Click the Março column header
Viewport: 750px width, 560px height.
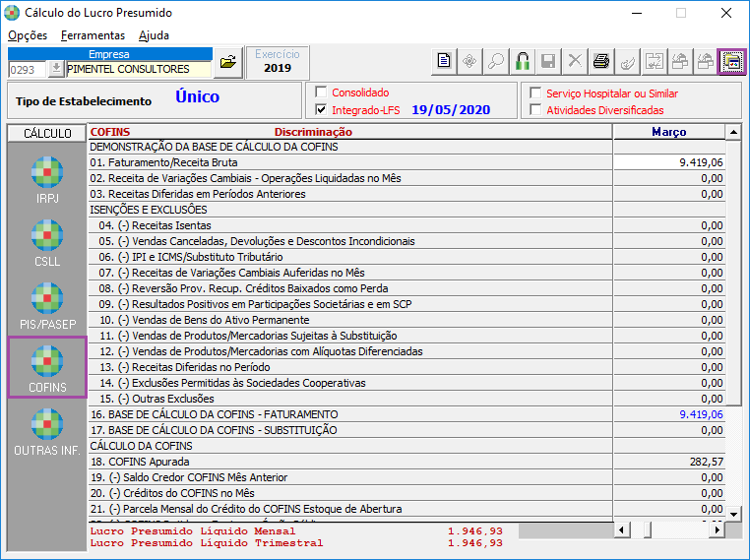pos(668,132)
